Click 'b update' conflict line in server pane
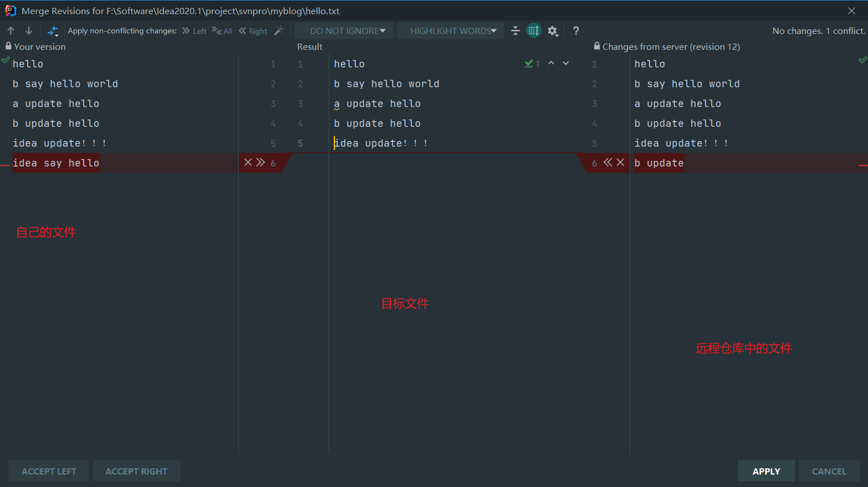Viewport: 868px width, 487px height. (659, 163)
